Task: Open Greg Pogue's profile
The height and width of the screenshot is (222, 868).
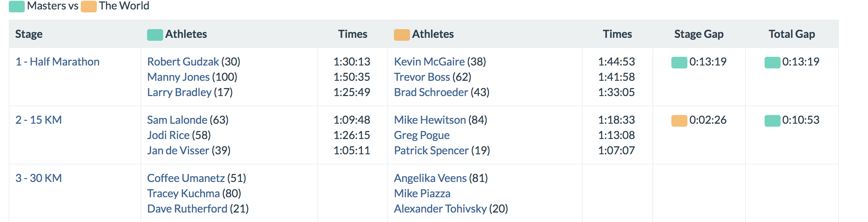Action: point(422,135)
